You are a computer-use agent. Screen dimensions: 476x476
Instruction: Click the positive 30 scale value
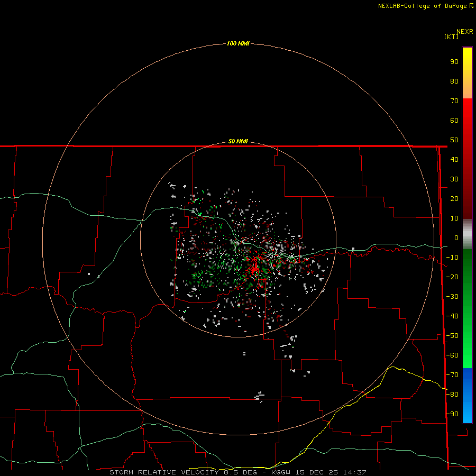454,179
